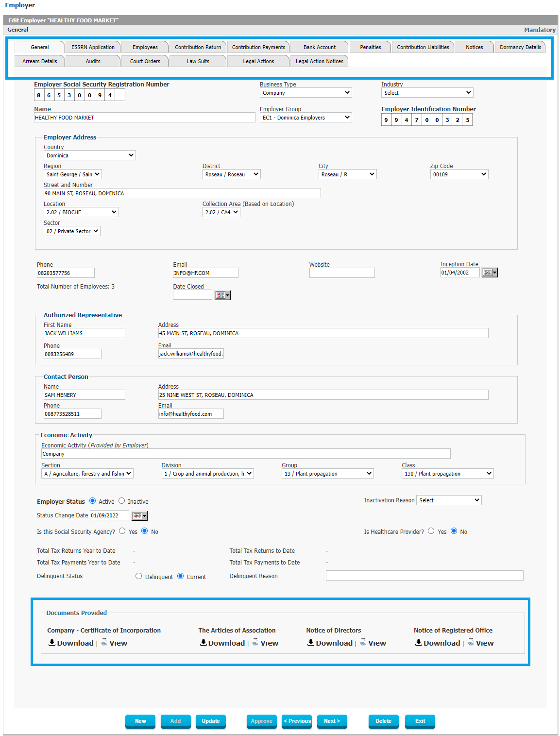Image resolution: width=560 pixels, height=736 pixels.
Task: Expand the Region dropdown
Action: click(73, 174)
